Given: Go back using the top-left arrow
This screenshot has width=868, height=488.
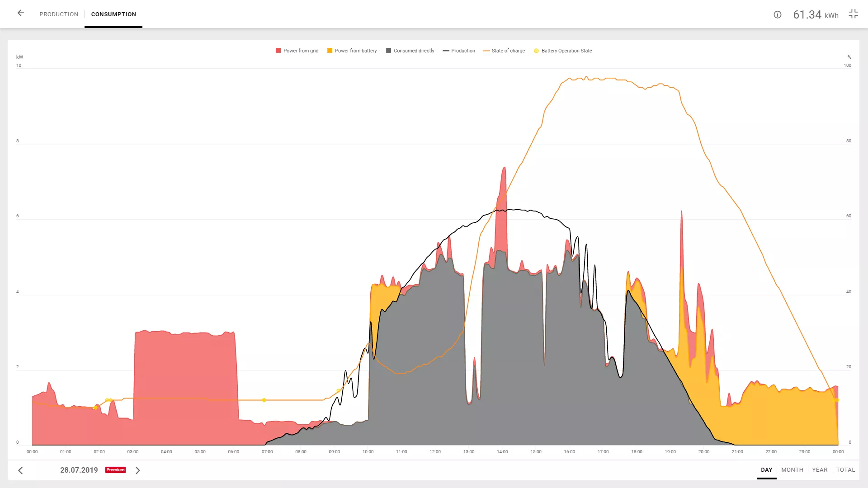Looking at the screenshot, I should click(x=21, y=13).
